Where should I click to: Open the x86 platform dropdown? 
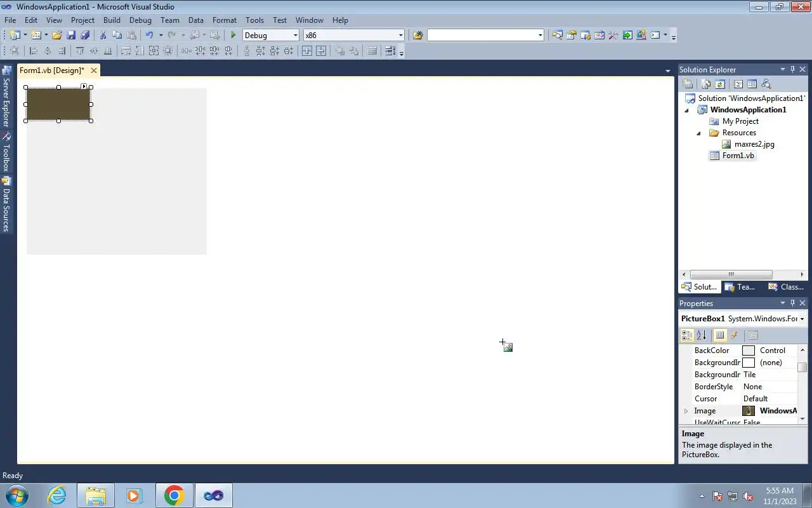400,35
